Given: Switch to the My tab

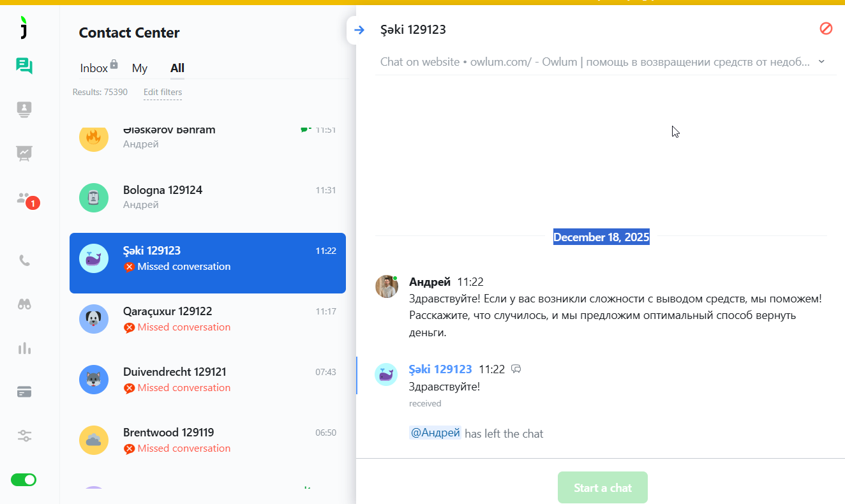Looking at the screenshot, I should coord(140,68).
